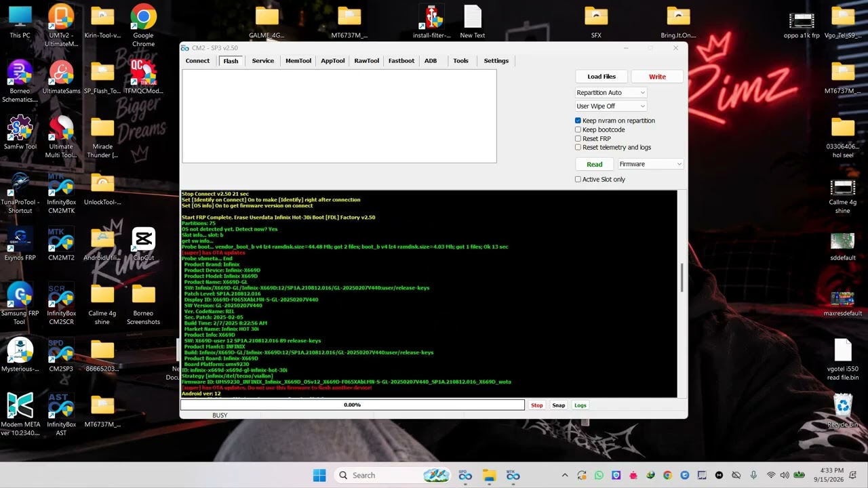Stop the current operation
Viewport: 868px width, 488px height.
[x=536, y=405]
